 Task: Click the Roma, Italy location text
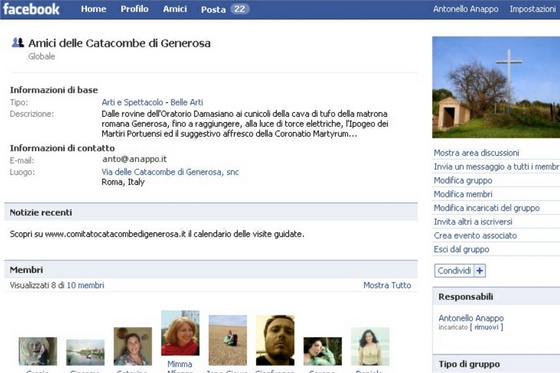point(123,182)
